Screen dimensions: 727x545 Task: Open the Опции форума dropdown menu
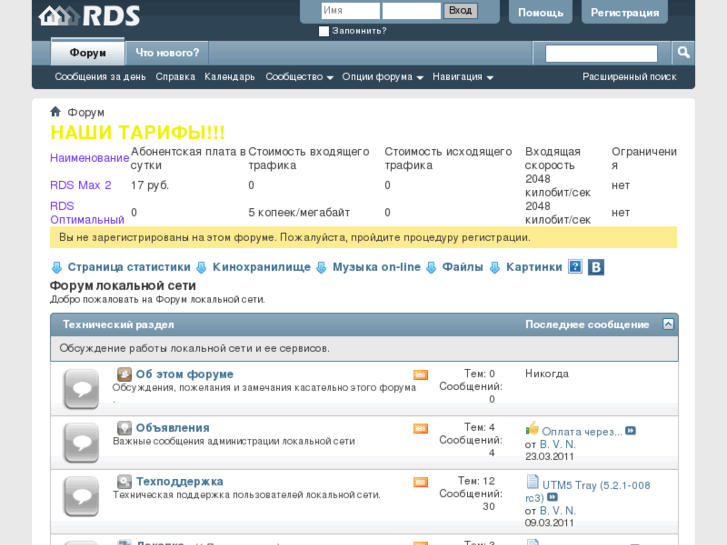tap(383, 77)
